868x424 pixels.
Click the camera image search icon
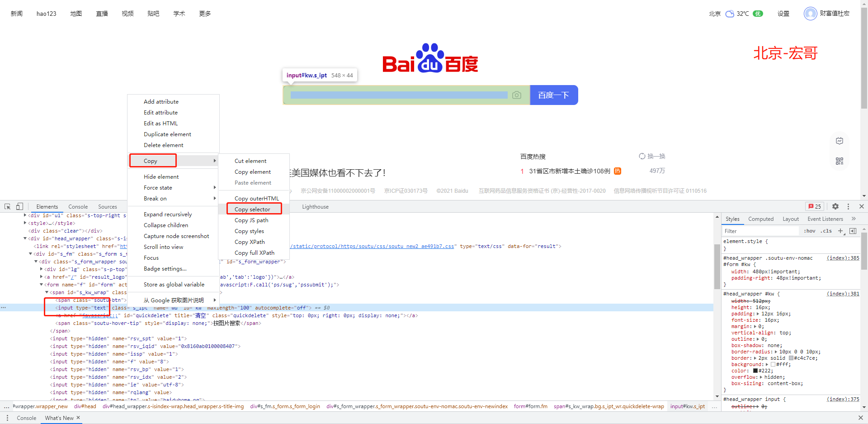517,95
